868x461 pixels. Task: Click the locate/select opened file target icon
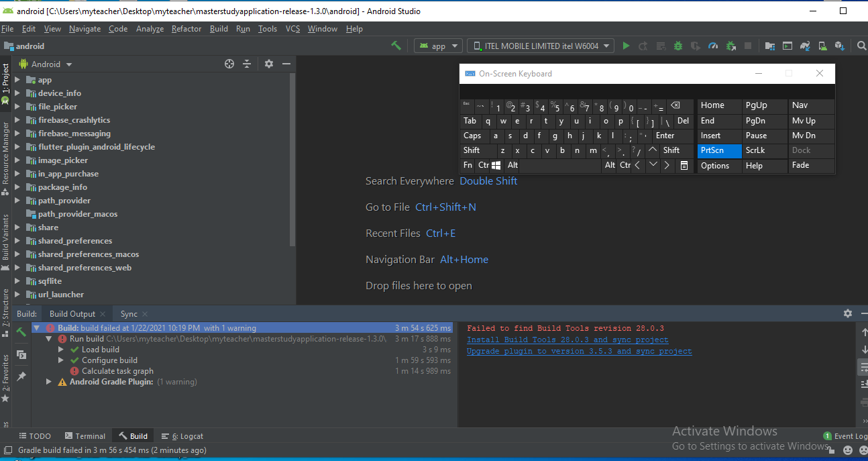tap(229, 64)
